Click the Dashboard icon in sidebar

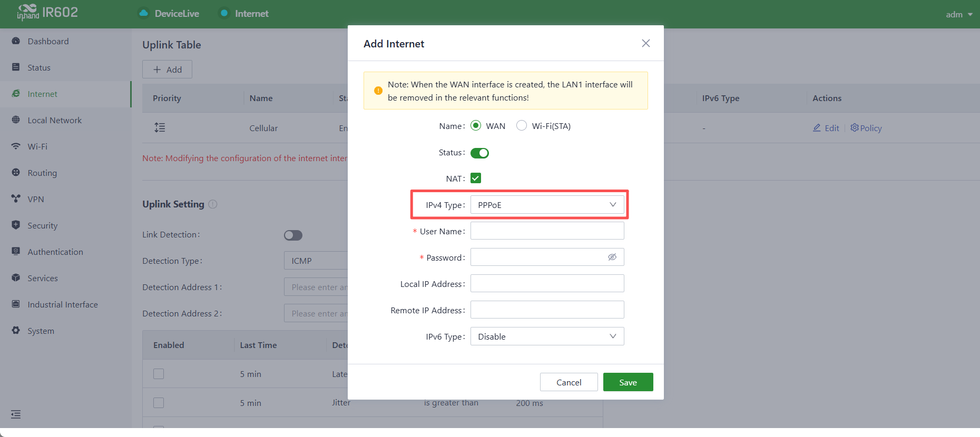point(16,41)
